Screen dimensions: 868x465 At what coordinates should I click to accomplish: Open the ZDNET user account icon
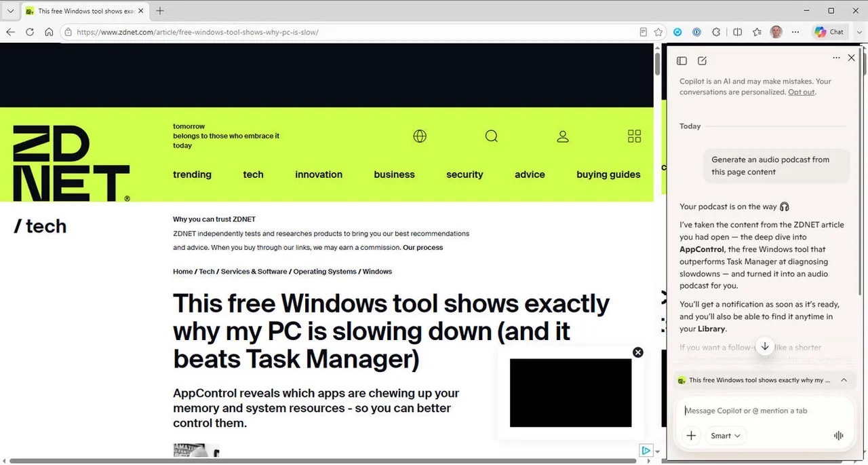click(563, 136)
